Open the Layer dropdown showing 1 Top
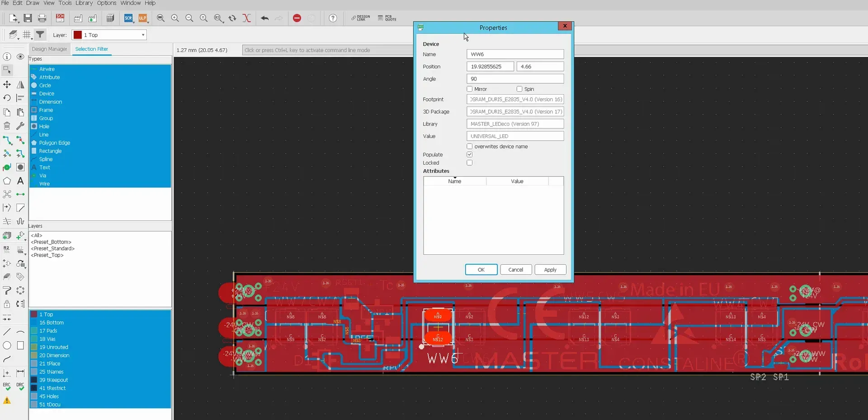Screen dimensions: 868x420 point(109,35)
